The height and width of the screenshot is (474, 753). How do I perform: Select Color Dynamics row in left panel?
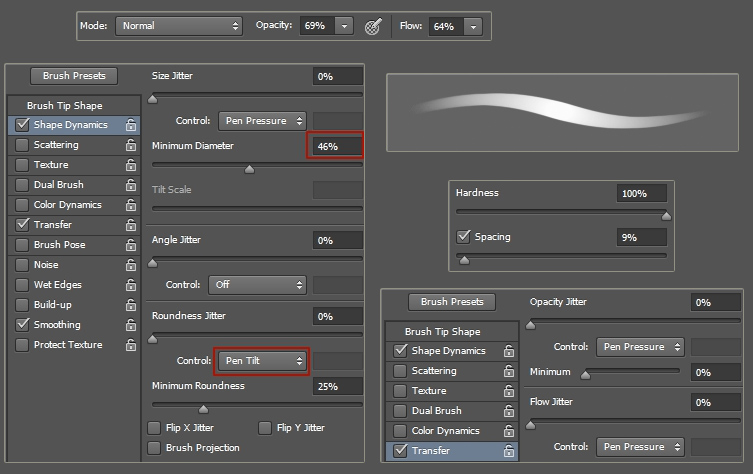point(74,205)
